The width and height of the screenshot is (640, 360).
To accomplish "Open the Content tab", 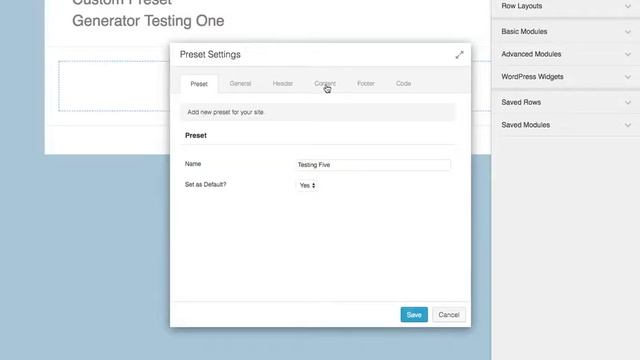I will point(325,84).
